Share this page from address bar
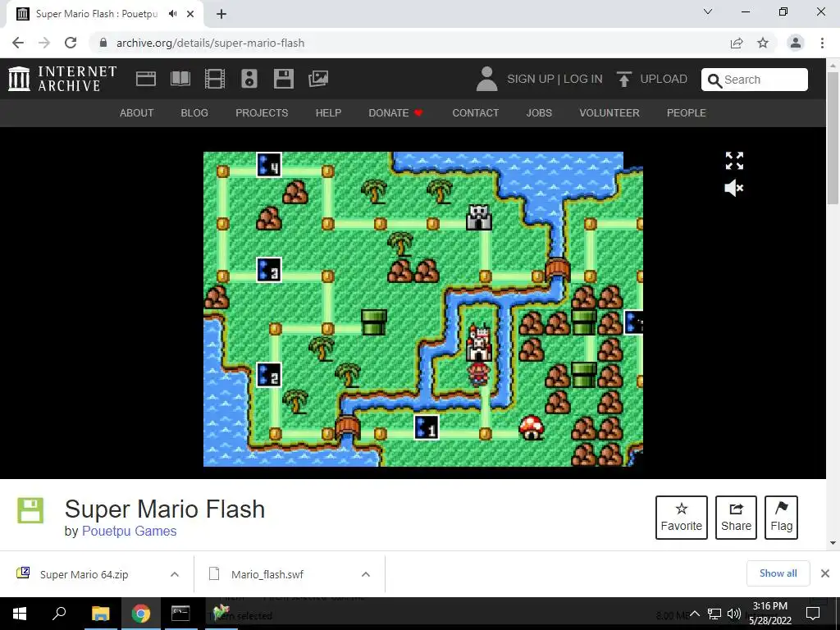840x630 pixels. 737,43
